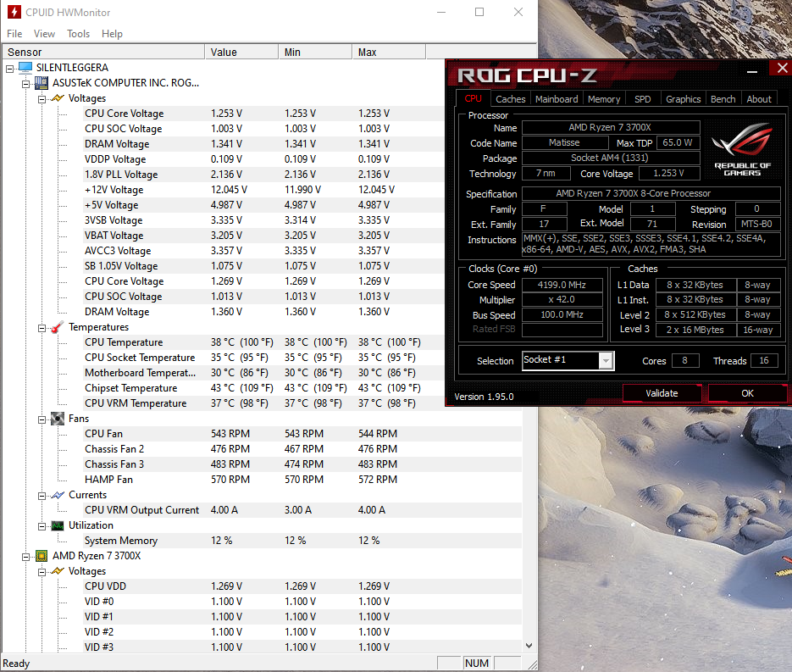Click the Temperatures thermometer icon

click(x=58, y=327)
